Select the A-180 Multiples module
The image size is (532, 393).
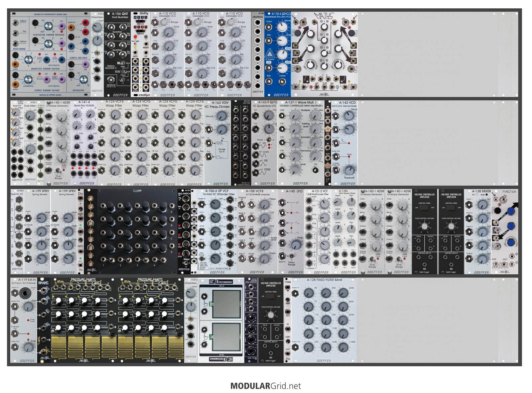point(258,55)
